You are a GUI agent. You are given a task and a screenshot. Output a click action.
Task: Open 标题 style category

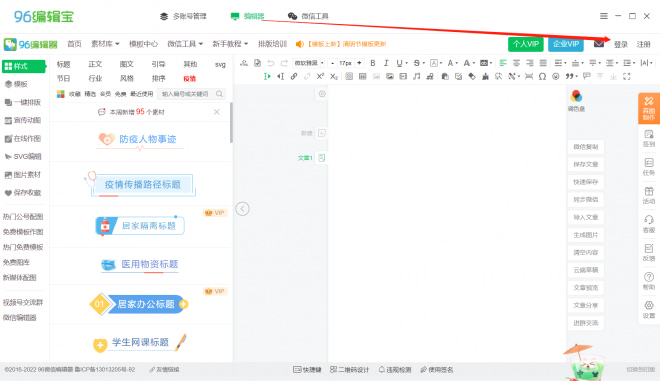tap(64, 64)
